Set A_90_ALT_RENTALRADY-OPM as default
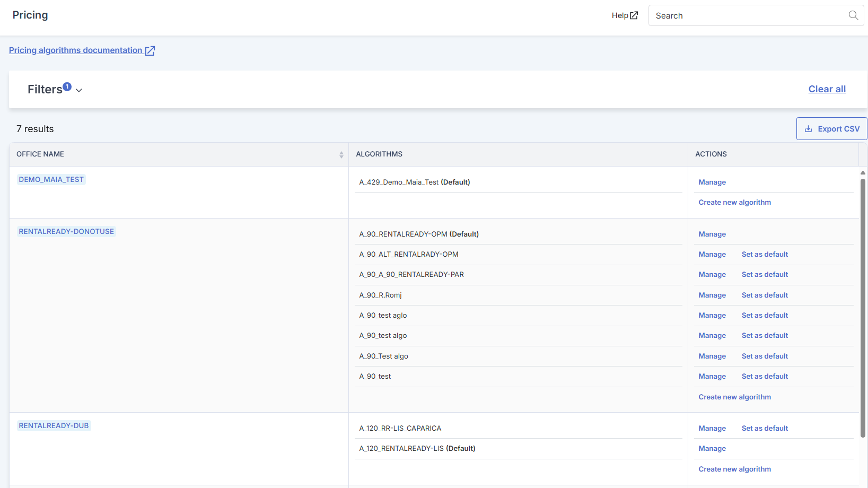Viewport: 868px width, 488px height. (x=765, y=254)
